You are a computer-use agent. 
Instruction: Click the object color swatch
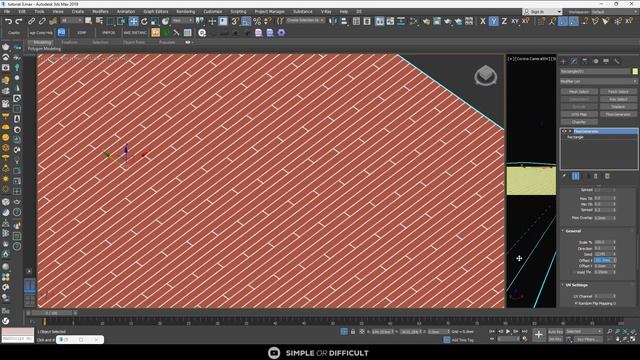635,71
